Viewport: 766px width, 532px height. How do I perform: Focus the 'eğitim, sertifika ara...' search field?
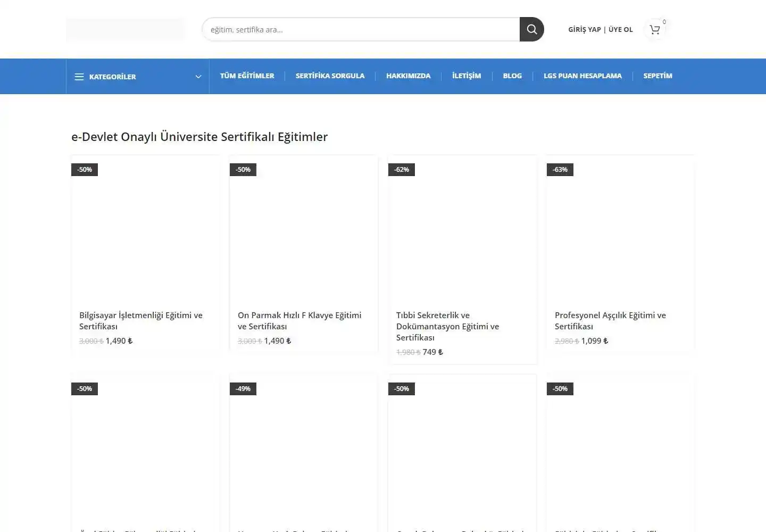(x=361, y=29)
